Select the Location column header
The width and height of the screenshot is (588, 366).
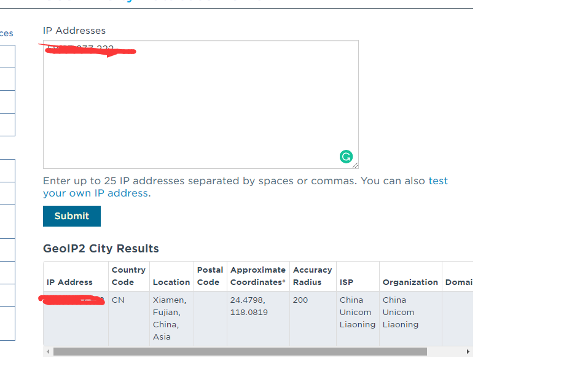coord(171,276)
